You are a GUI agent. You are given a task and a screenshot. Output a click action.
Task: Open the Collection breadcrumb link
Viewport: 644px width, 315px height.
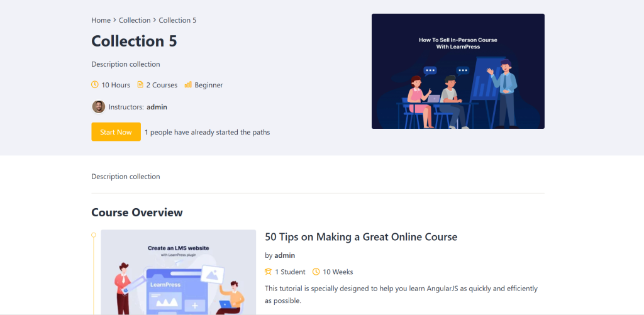[x=135, y=20]
